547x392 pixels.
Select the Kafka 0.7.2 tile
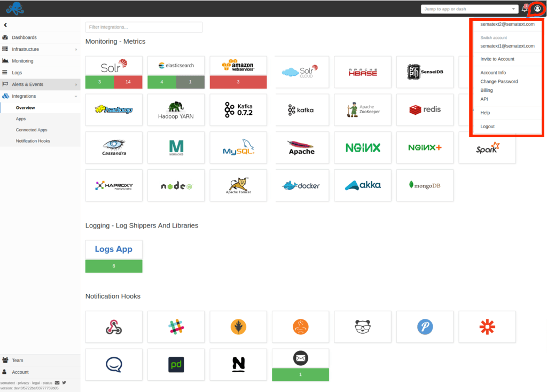[x=238, y=110]
